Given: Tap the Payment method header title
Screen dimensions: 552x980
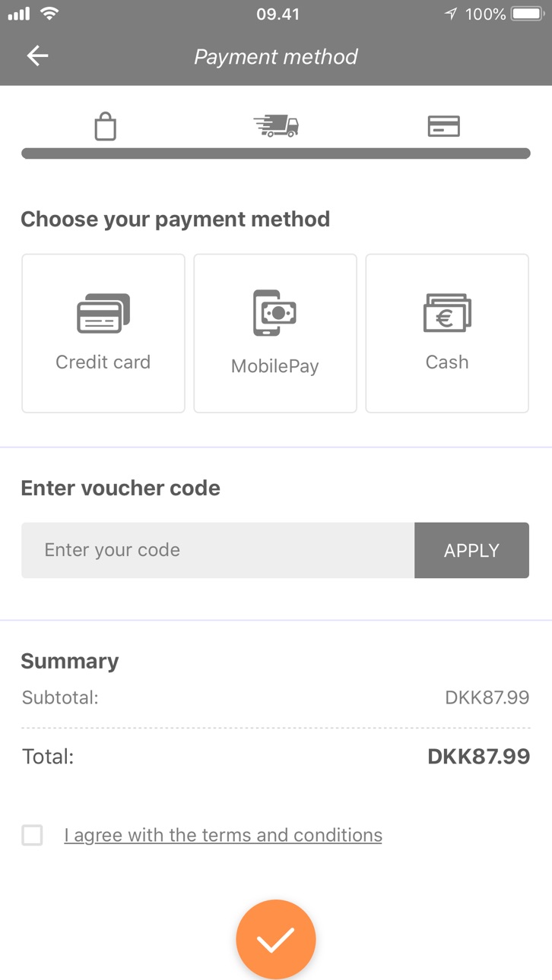Looking at the screenshot, I should tap(275, 56).
